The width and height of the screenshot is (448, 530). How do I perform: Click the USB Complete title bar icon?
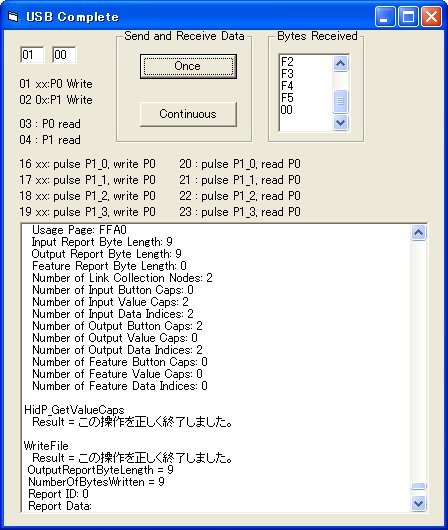(13, 17)
